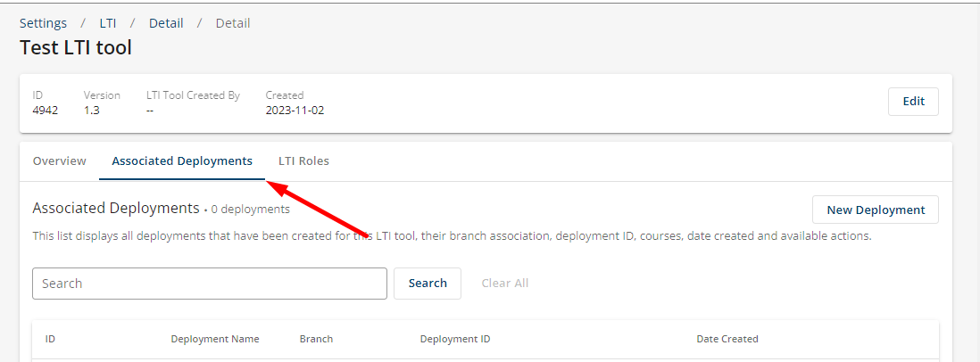Click the Deployment Name column header
The height and width of the screenshot is (362, 980).
pos(215,339)
